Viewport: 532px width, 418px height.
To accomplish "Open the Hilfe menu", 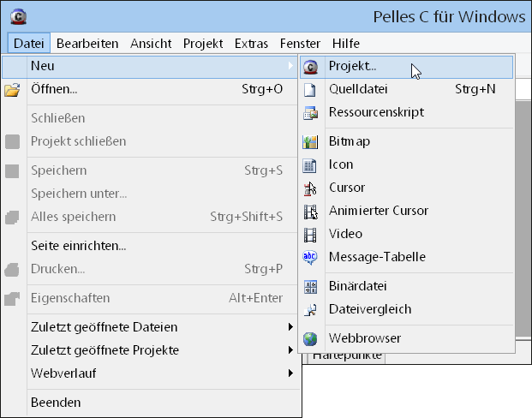I will (x=346, y=43).
